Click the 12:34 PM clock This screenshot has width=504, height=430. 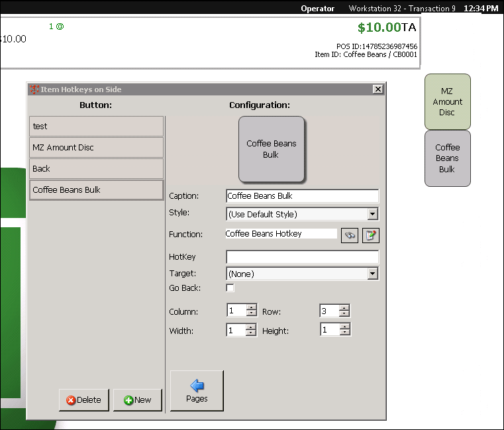click(x=481, y=9)
